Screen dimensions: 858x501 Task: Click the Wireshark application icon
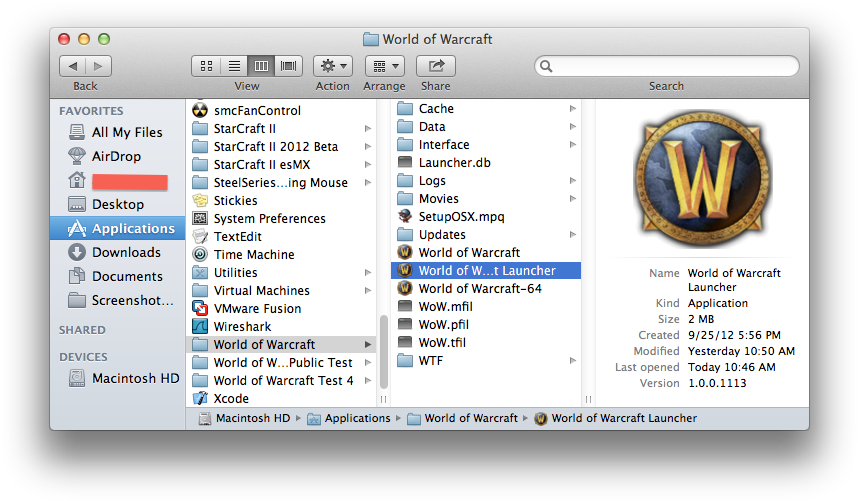tap(199, 327)
